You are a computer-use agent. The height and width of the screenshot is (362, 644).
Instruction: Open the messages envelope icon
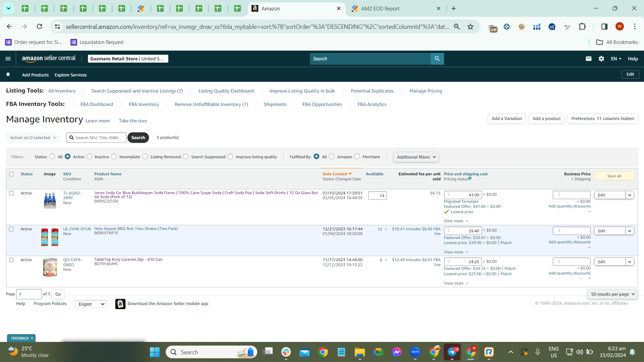pos(588,59)
